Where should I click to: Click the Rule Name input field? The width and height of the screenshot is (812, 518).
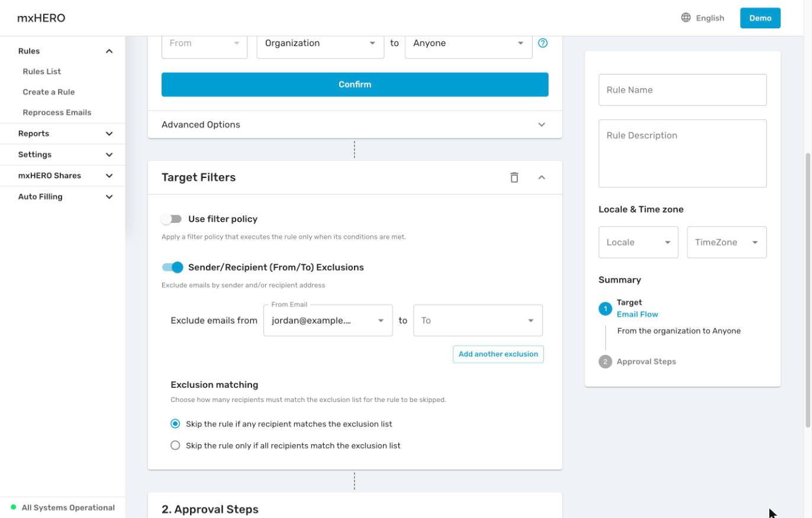click(x=682, y=90)
